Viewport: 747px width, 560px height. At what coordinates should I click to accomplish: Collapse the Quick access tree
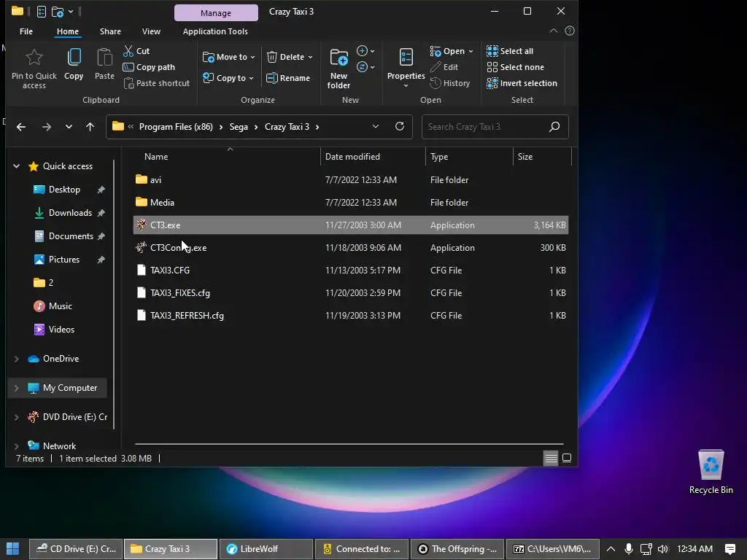pos(16,166)
